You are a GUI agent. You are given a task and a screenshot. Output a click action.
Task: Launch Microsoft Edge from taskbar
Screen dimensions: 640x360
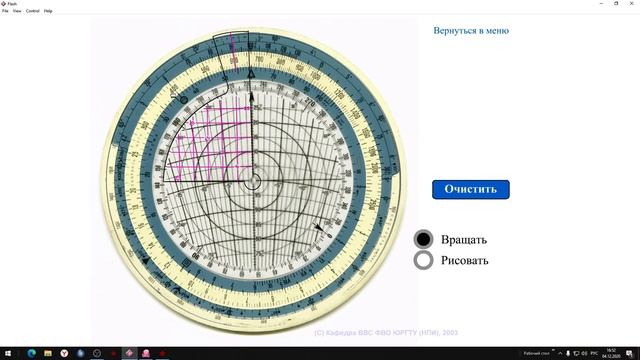pyautogui.click(x=31, y=353)
